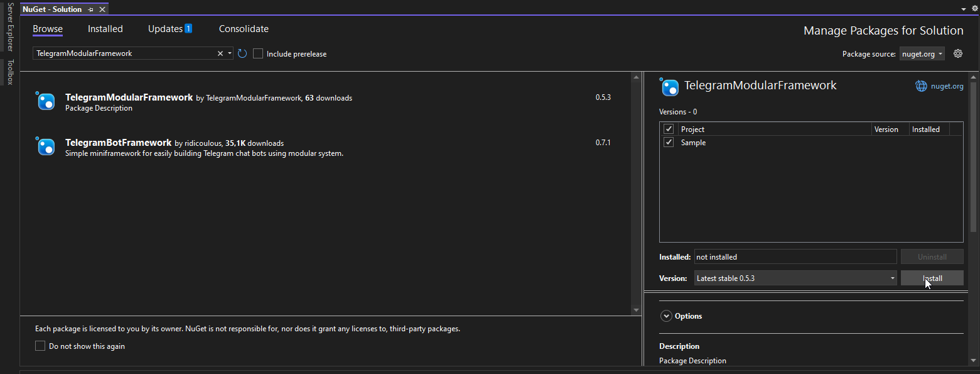Tick Do not show this again
The image size is (980, 374).
coord(40,346)
